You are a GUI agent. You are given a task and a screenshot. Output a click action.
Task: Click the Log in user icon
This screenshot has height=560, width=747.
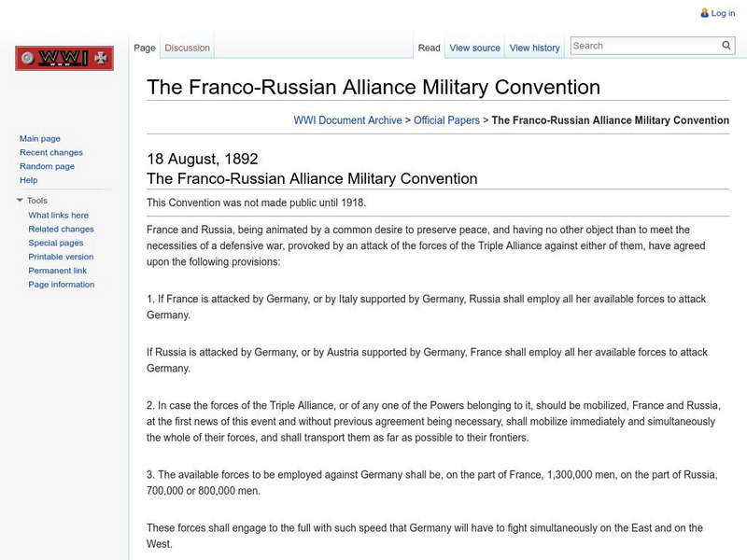pyautogui.click(x=704, y=13)
